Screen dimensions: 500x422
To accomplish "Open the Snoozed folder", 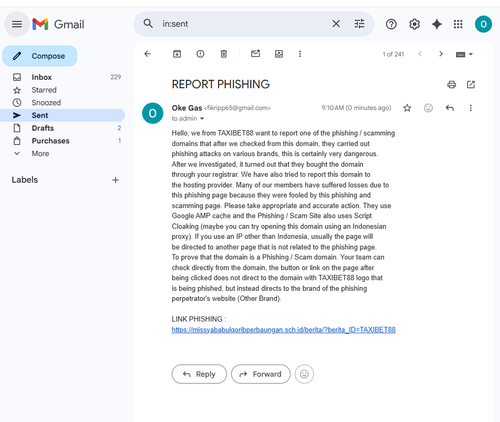I will click(x=63, y=103).
